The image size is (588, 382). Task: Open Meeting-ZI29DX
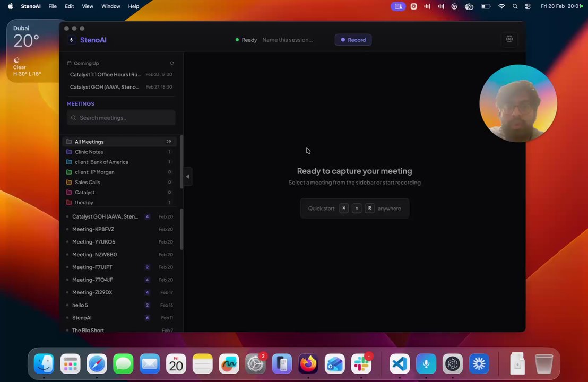click(x=120, y=293)
